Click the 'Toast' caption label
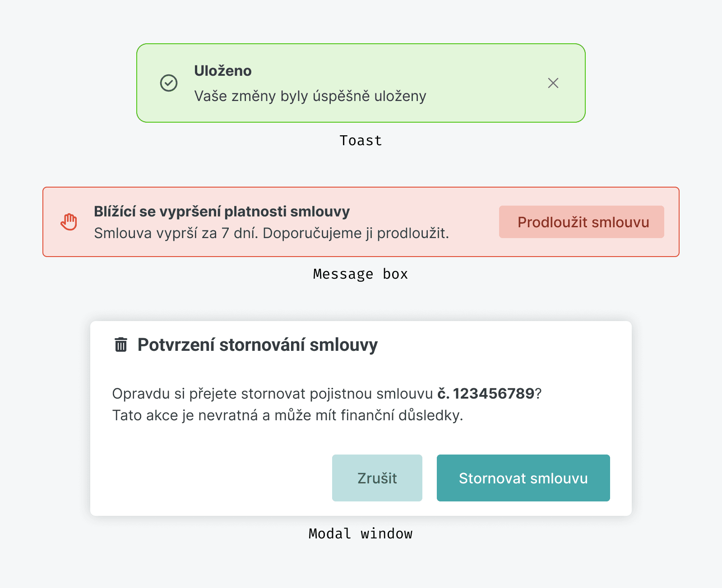The height and width of the screenshot is (588, 722). click(x=361, y=141)
